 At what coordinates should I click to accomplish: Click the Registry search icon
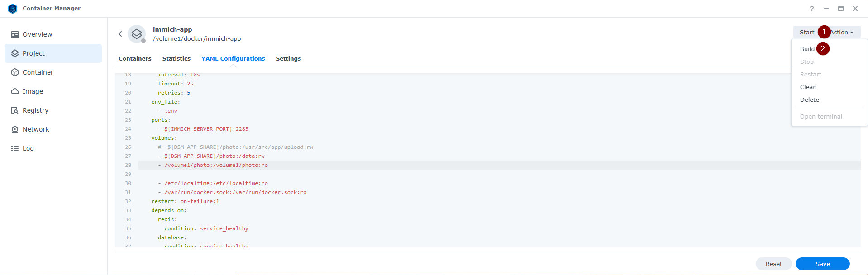coord(15,110)
